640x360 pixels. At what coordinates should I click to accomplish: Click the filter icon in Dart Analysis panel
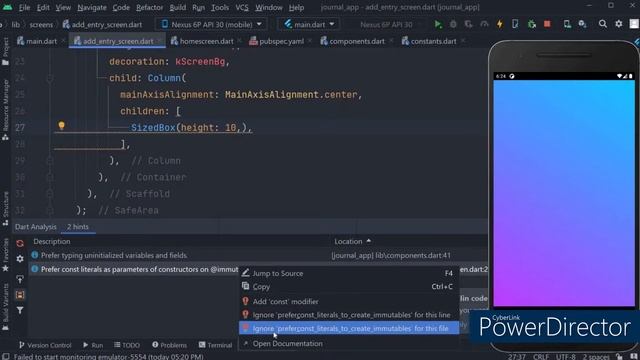coord(20,311)
